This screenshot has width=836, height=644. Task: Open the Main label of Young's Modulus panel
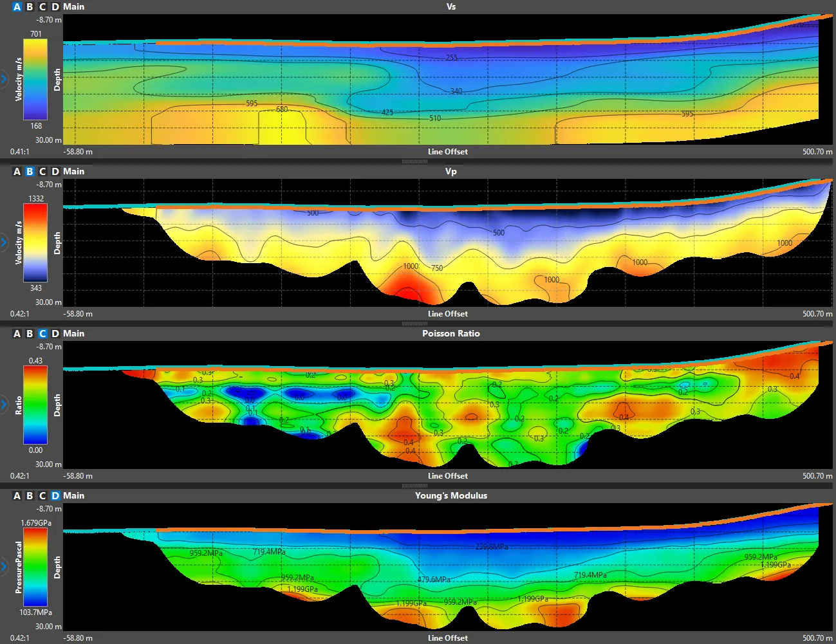tap(74, 495)
